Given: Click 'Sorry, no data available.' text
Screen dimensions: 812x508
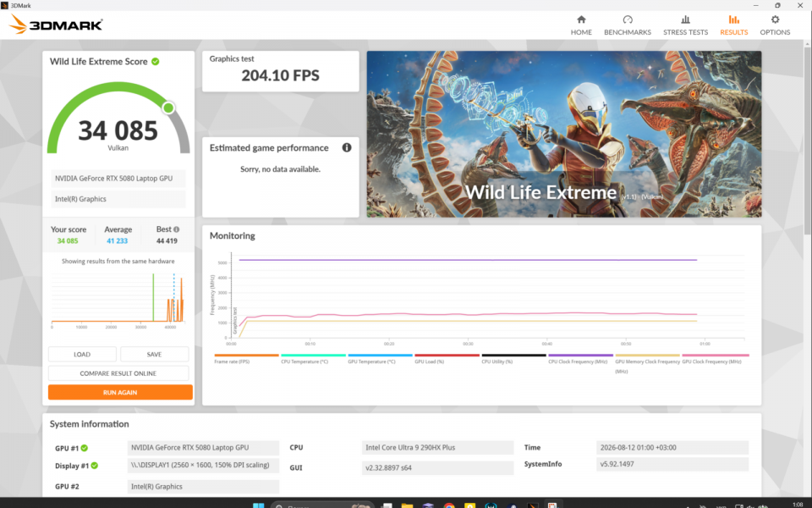Looking at the screenshot, I should [280, 169].
